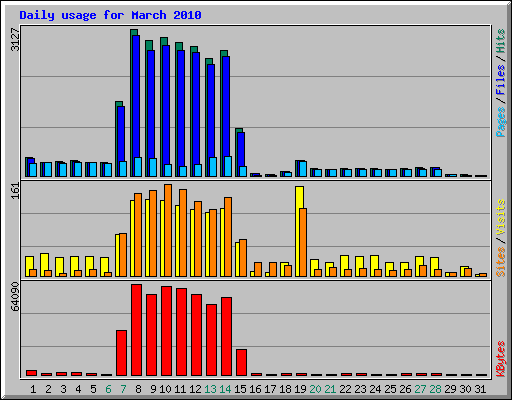The height and width of the screenshot is (400, 512).
Task: Click day 14 weekend label
Action: click(225, 389)
